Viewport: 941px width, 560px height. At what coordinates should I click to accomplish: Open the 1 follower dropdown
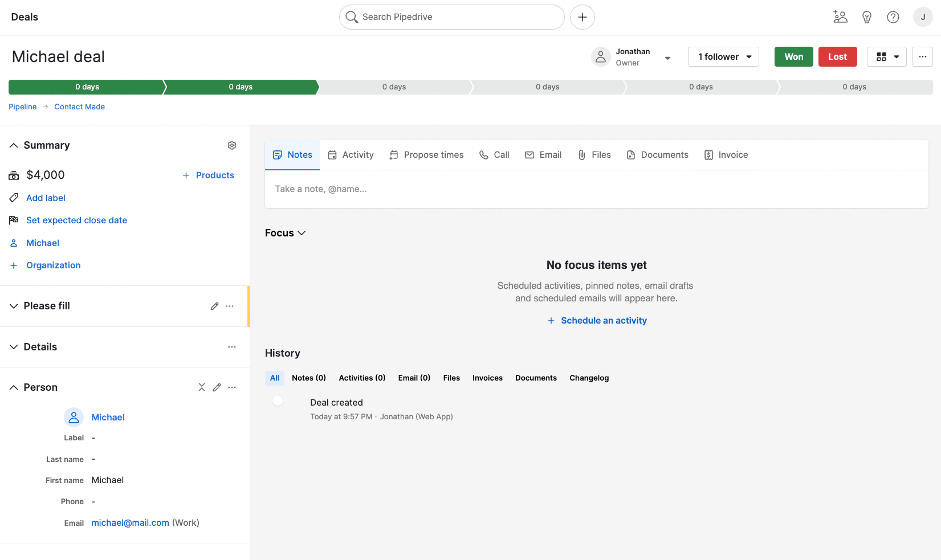coord(723,57)
